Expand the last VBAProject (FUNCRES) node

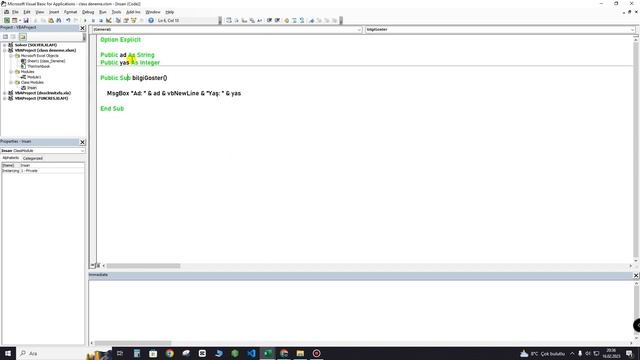[x=4, y=98]
